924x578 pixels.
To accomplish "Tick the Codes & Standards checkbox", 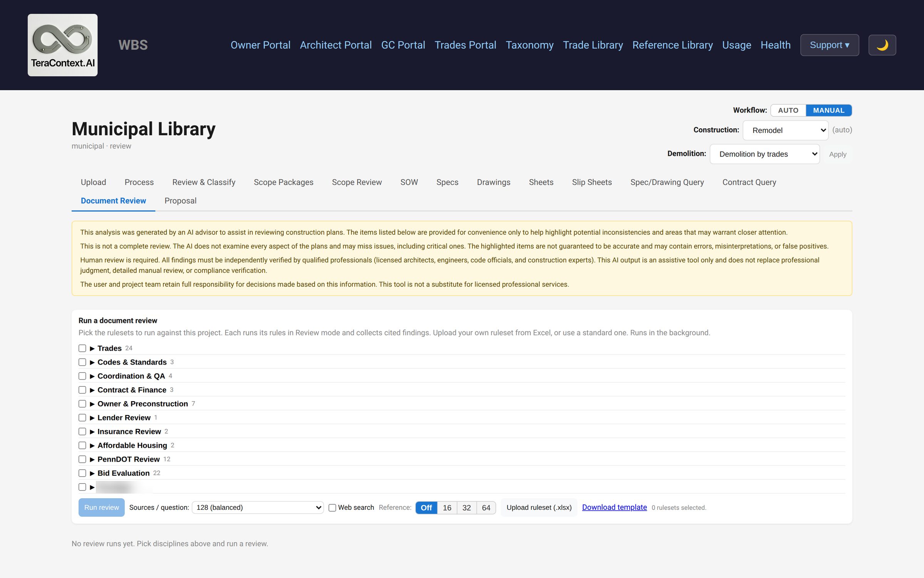I will 82,362.
